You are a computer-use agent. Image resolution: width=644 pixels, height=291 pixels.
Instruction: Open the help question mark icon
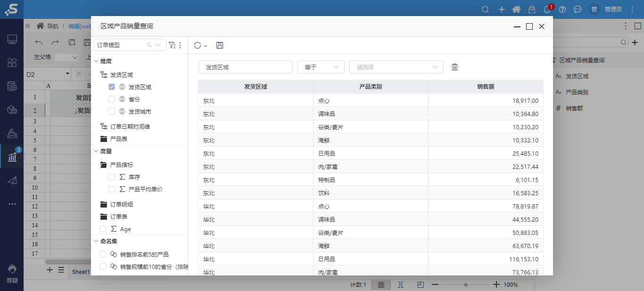(x=562, y=9)
